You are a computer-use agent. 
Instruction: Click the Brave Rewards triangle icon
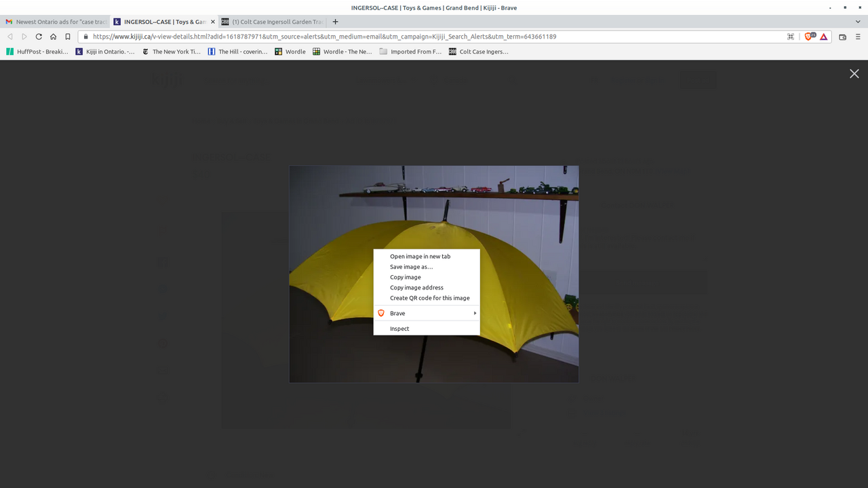(x=823, y=37)
